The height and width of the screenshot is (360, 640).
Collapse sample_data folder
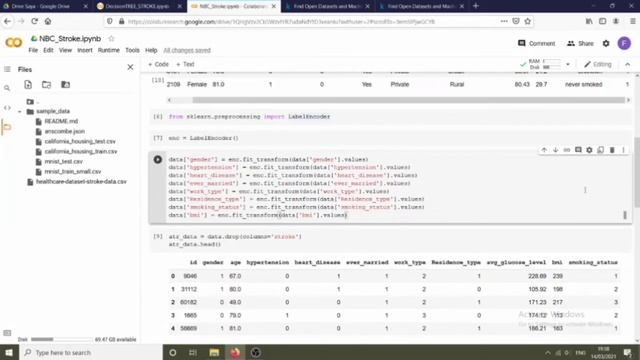(x=20, y=111)
